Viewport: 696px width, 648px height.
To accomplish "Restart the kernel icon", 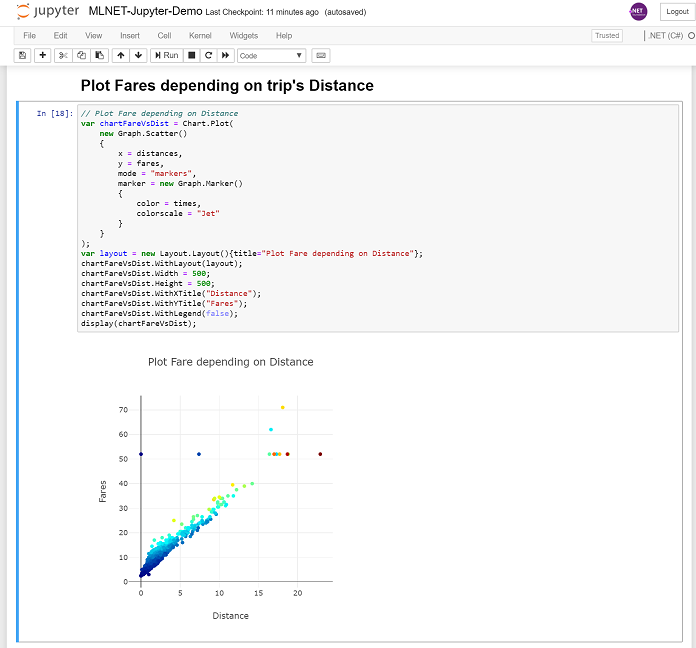I will click(208, 55).
